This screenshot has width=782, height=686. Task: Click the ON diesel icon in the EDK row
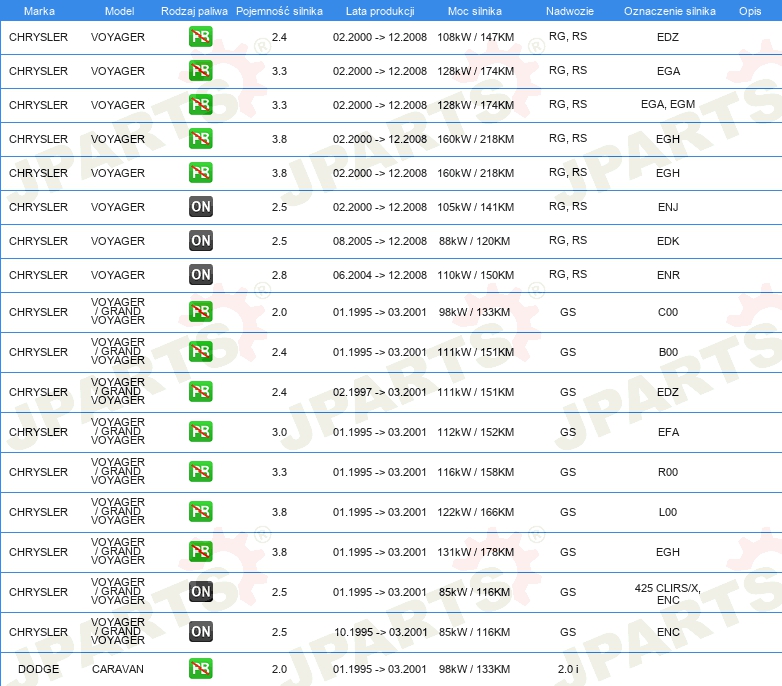coord(200,241)
